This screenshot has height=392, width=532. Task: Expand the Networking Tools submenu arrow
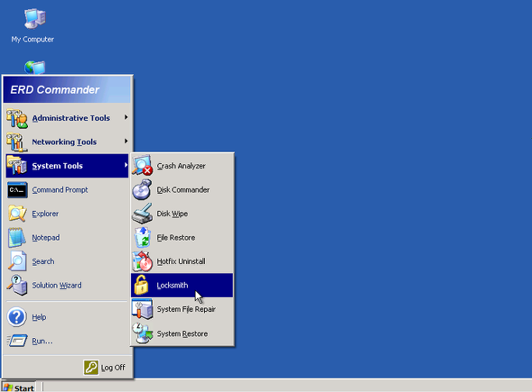click(x=126, y=141)
